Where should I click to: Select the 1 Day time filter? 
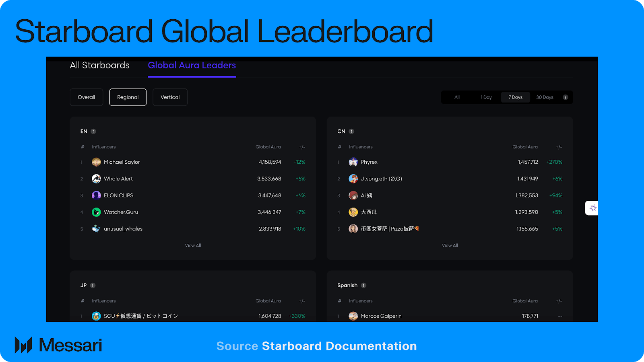tap(486, 97)
